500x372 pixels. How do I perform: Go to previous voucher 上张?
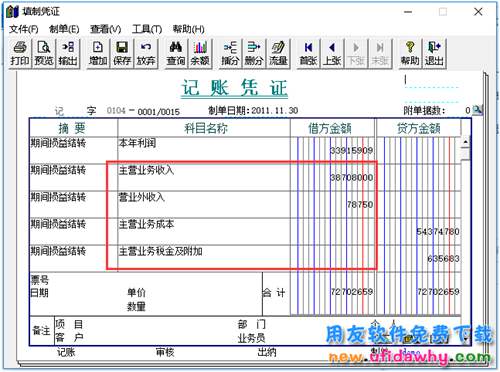pyautogui.click(x=332, y=53)
